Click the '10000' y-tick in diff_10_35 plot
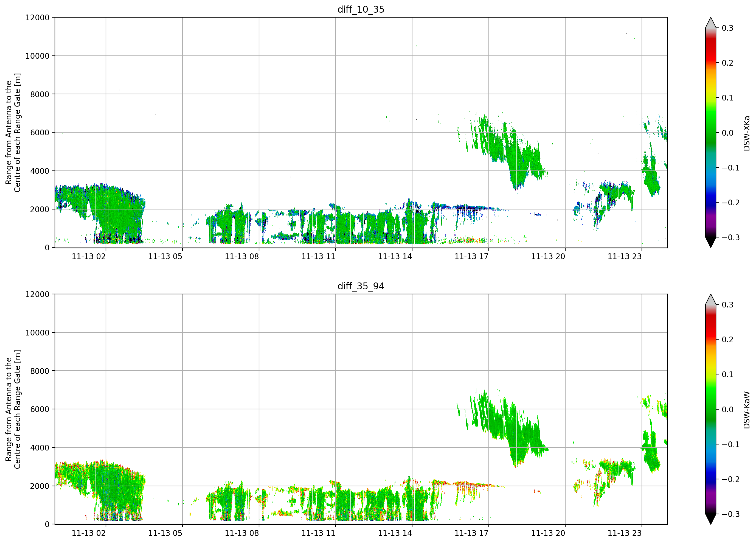The image size is (756, 543). (37, 56)
